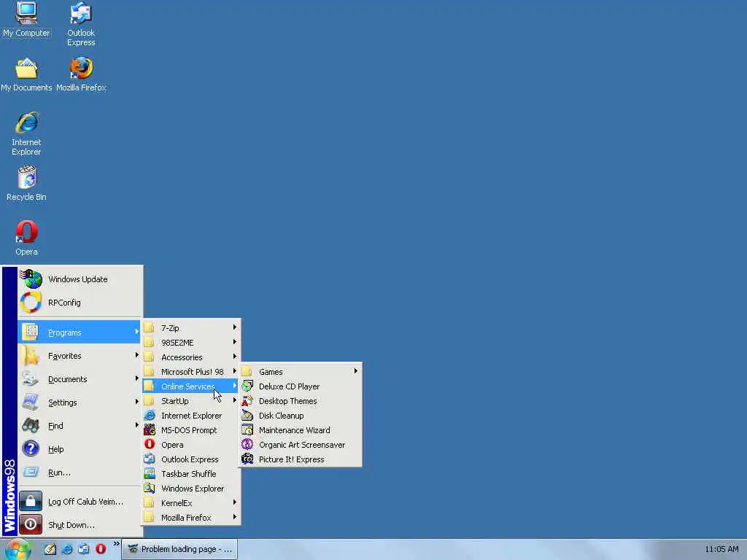Click the 11:05 AM taskbar clock
Screen dimensions: 747x560
[x=721, y=549]
